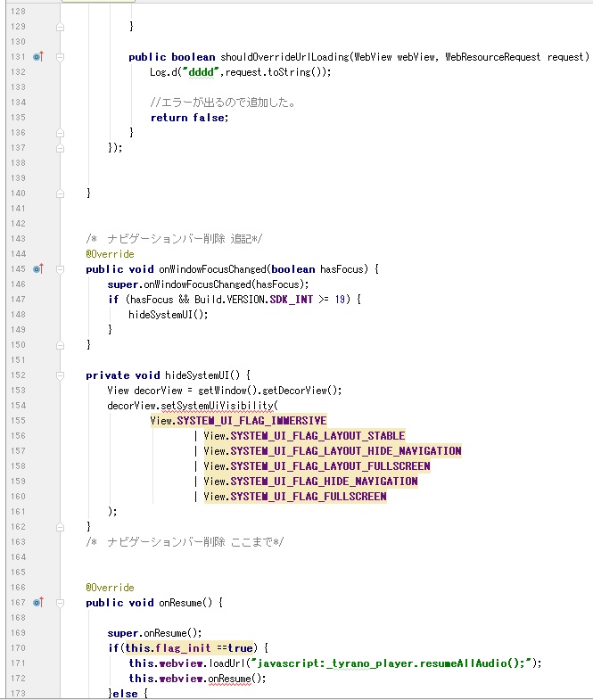
Task: Click setSystemUiVisibility method call
Action: (217, 406)
